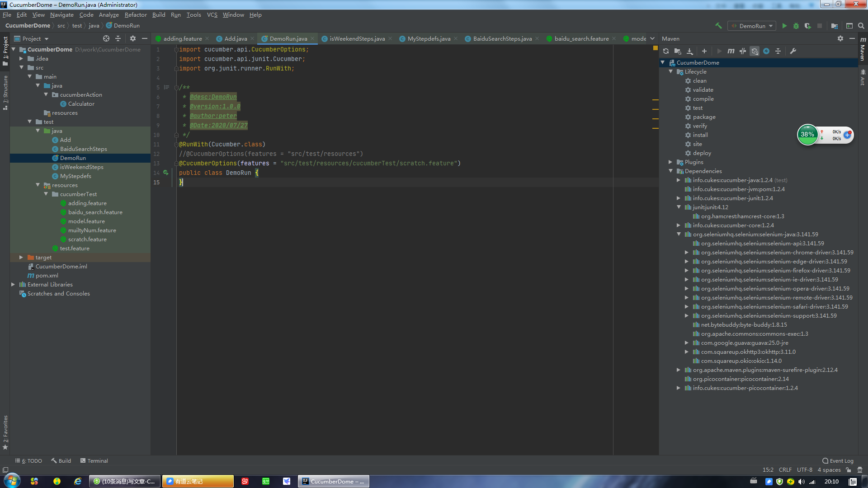The width and height of the screenshot is (868, 488).
Task: Click the 38% memory indicator circle
Action: 807,135
